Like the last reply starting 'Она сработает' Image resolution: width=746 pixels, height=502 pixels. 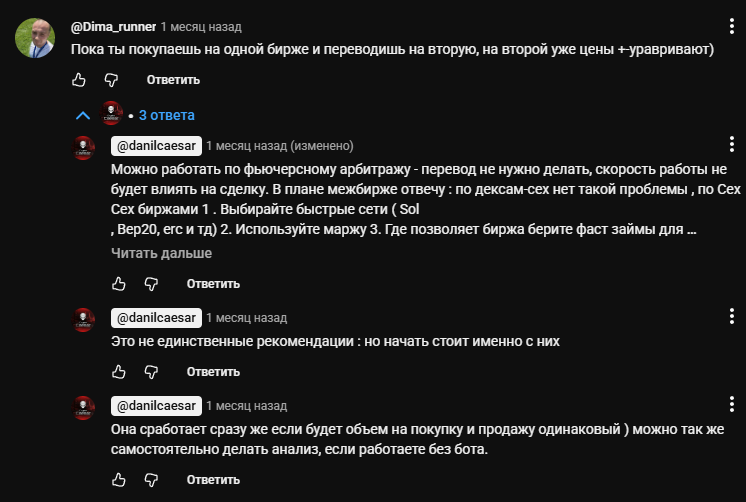119,481
